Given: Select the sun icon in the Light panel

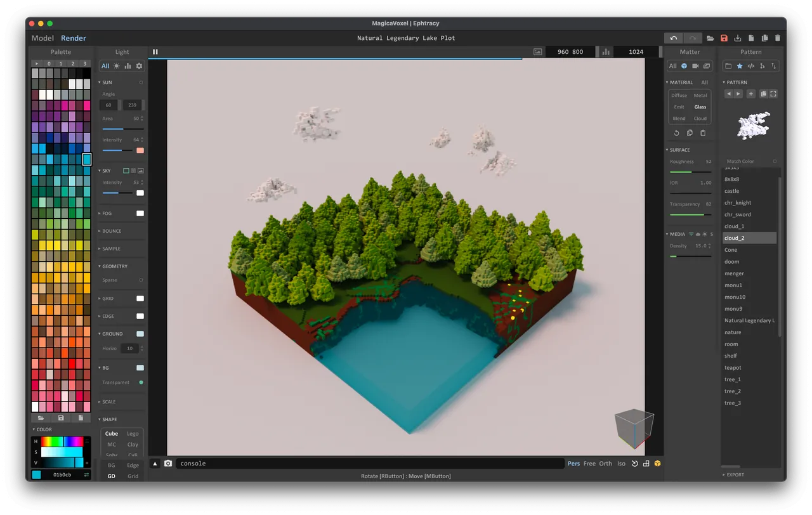Looking at the screenshot, I should click(117, 66).
